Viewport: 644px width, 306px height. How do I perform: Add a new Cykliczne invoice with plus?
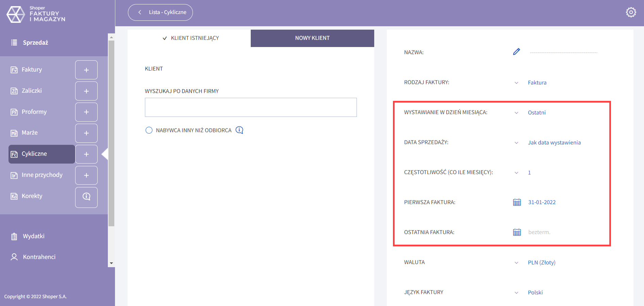click(86, 154)
